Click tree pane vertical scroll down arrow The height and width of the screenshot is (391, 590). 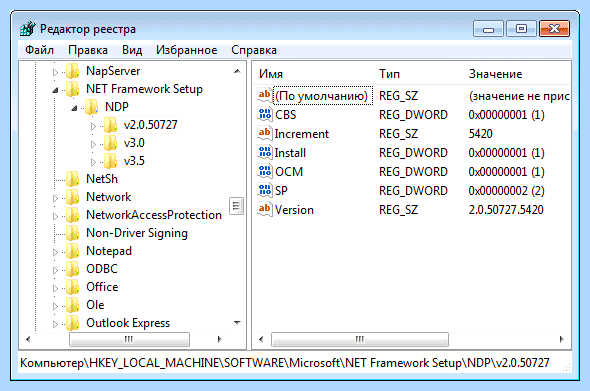pos(237,323)
